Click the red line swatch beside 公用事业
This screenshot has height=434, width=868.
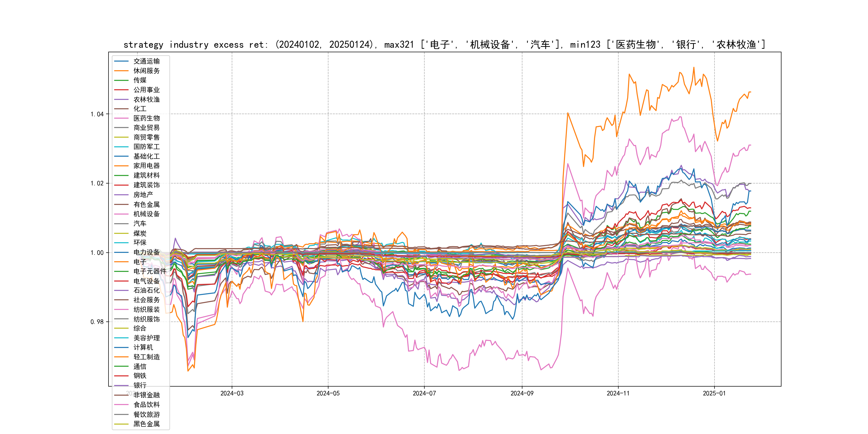[x=121, y=90]
